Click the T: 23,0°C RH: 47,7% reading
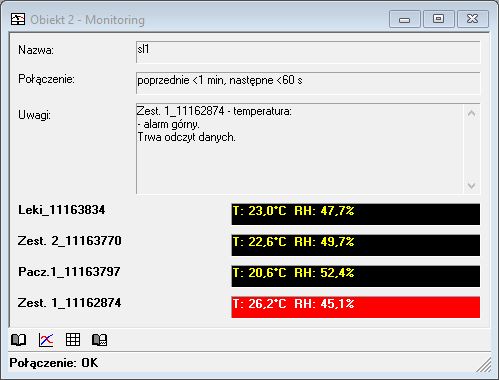499x380 pixels. click(x=356, y=214)
